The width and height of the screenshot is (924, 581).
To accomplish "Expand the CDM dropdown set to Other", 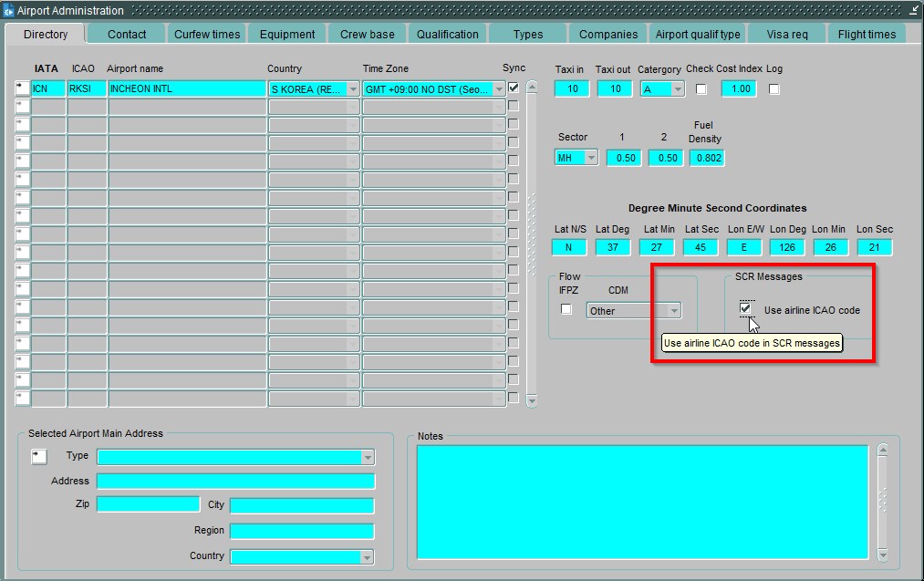I will click(x=674, y=311).
